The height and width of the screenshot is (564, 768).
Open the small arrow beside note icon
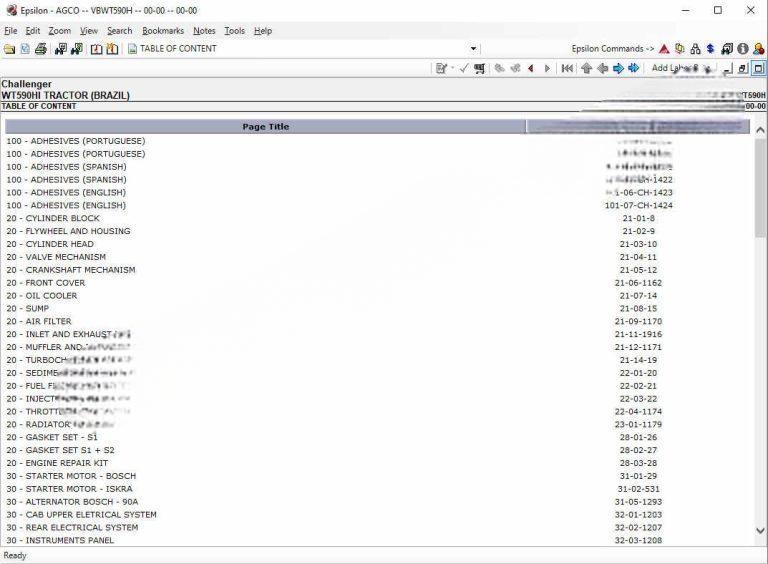452,69
